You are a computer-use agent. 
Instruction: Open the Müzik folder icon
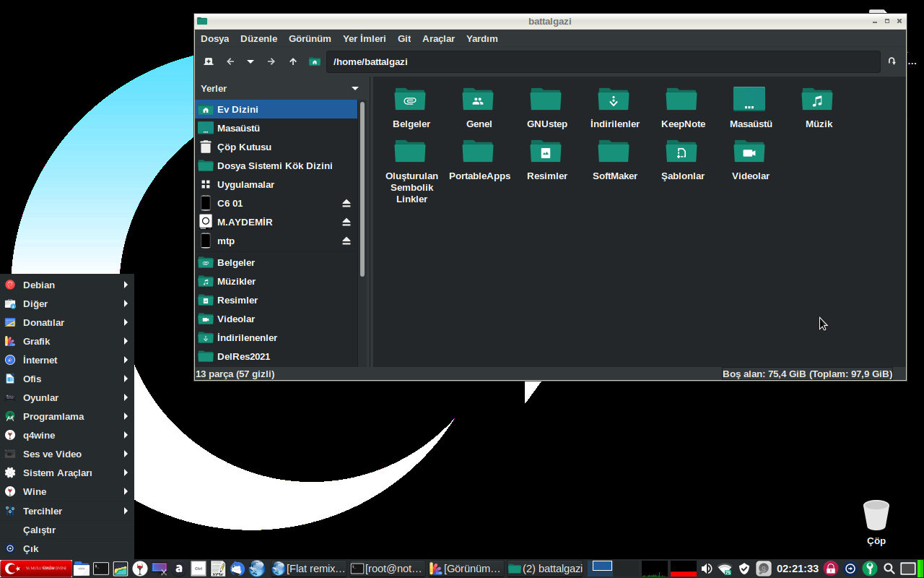pyautogui.click(x=817, y=99)
